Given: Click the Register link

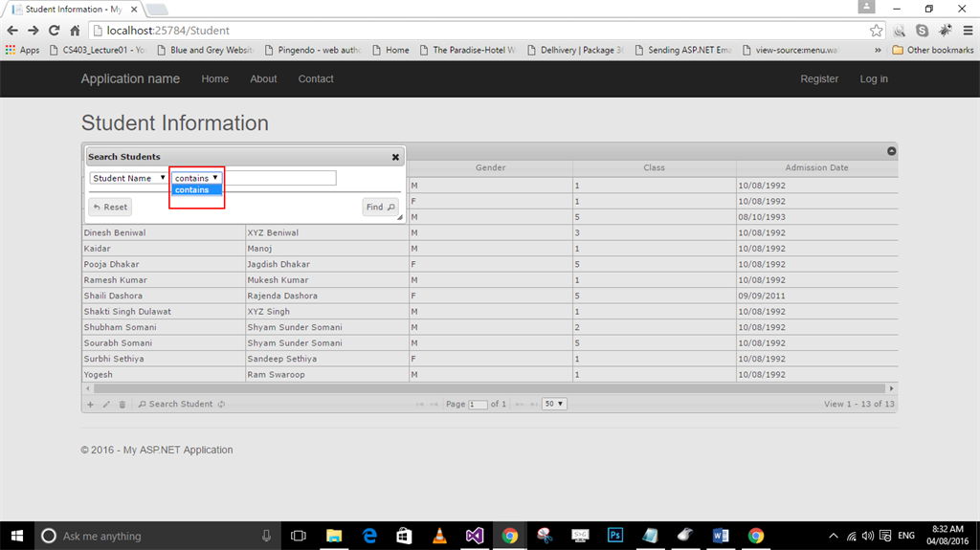Looking at the screenshot, I should [x=819, y=78].
